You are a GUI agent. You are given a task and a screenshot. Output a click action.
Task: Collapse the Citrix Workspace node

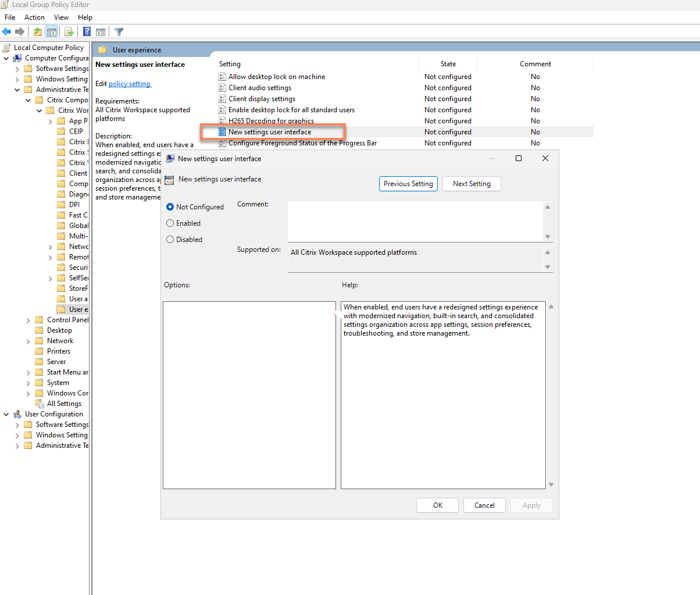(40, 111)
